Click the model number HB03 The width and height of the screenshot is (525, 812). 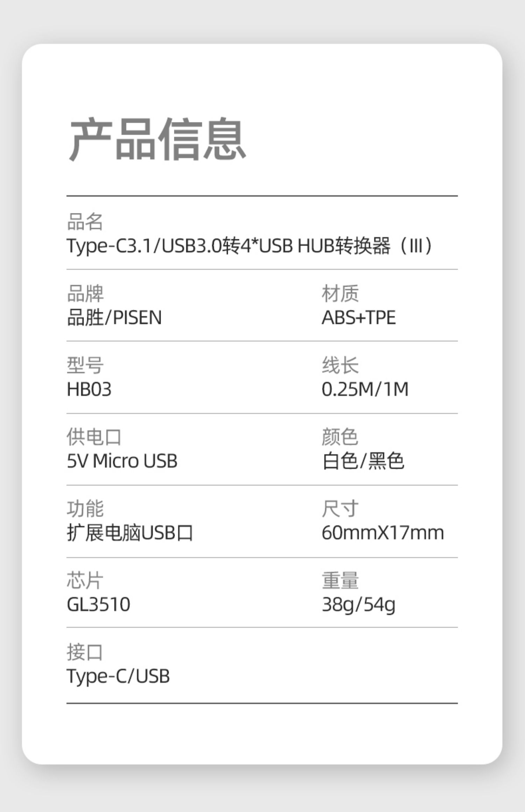[x=89, y=389]
